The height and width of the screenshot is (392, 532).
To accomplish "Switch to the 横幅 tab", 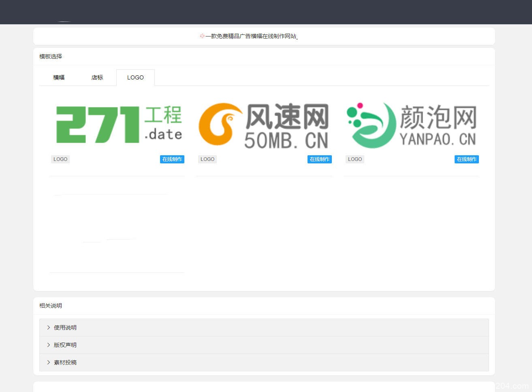I will coord(59,77).
